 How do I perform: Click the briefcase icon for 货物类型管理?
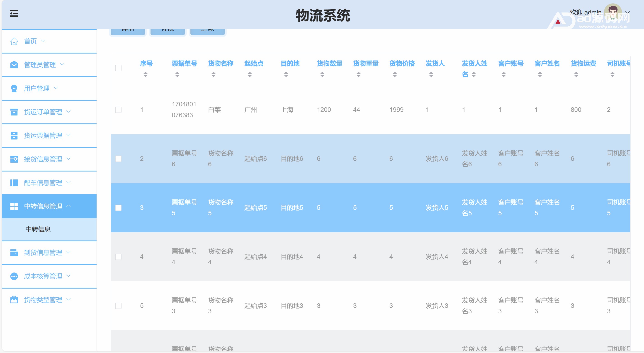tap(14, 300)
